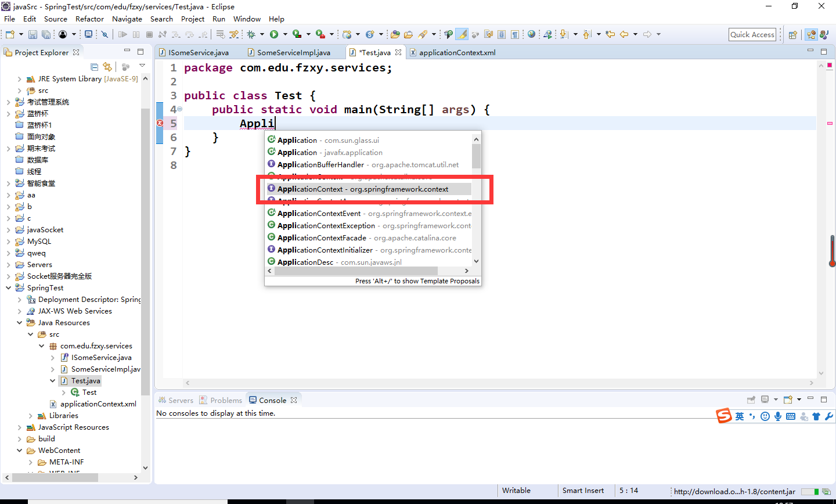Collapse the Java Resources node
The image size is (836, 504).
[x=19, y=323]
